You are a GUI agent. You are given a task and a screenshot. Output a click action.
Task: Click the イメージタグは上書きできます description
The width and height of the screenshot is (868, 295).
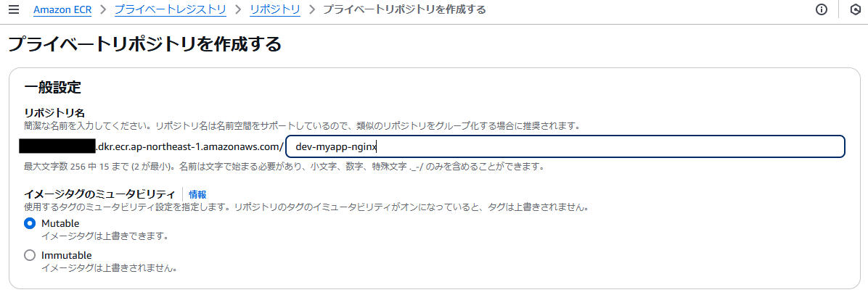(x=105, y=236)
